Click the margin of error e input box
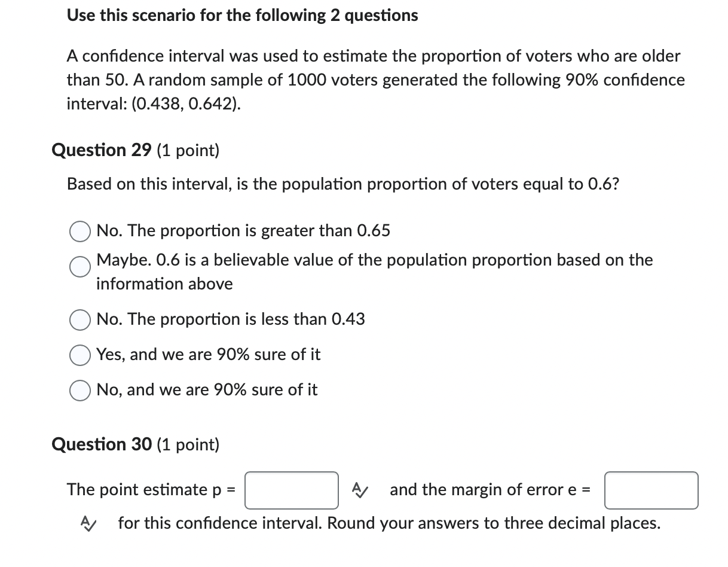Viewport: 728px width, 567px height. pos(650,490)
